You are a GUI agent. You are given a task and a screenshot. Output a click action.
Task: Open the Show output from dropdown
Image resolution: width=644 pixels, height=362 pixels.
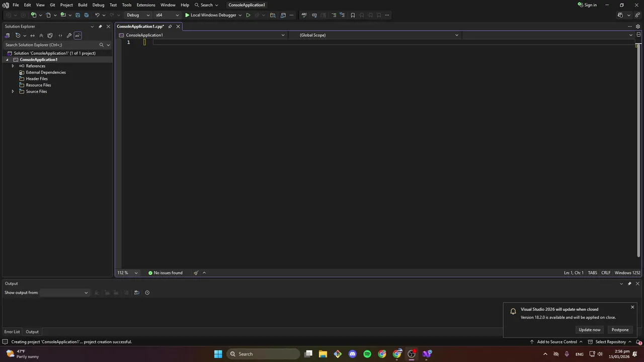(64, 293)
